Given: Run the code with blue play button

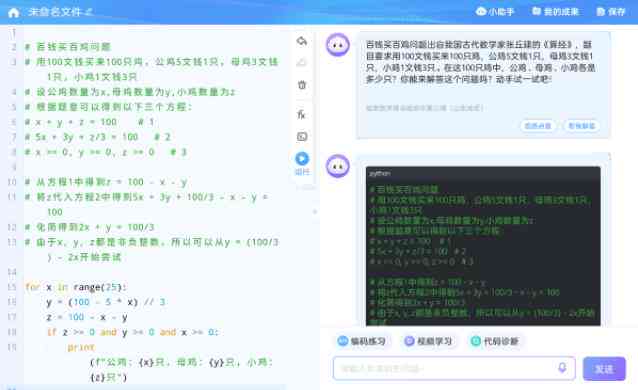Looking at the screenshot, I should (x=302, y=159).
